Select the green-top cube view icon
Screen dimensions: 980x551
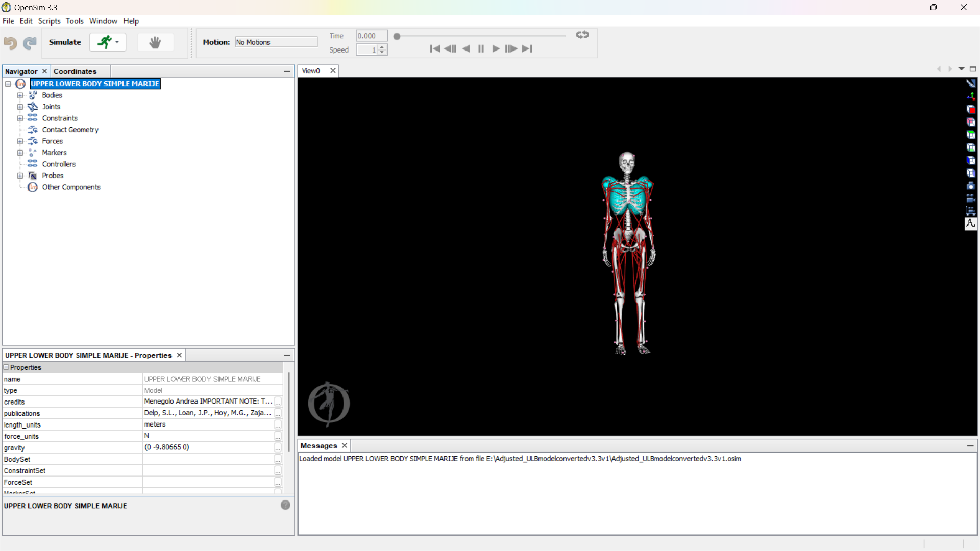pyautogui.click(x=971, y=134)
